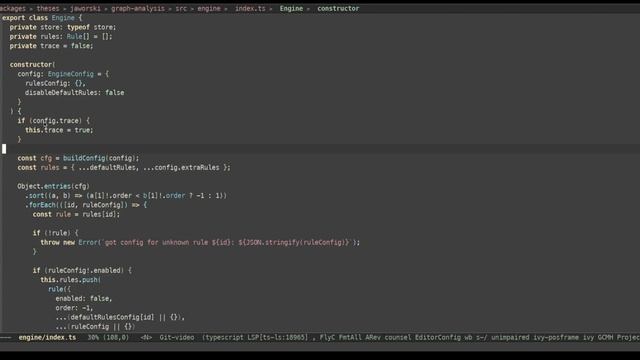640x360 pixels.
Task: Click 'counsel' minor mode in modeline
Action: pyautogui.click(x=398, y=337)
